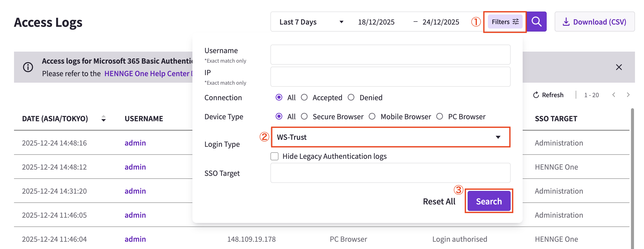Go to the previous page arrow
644x249 pixels.
[x=614, y=95]
